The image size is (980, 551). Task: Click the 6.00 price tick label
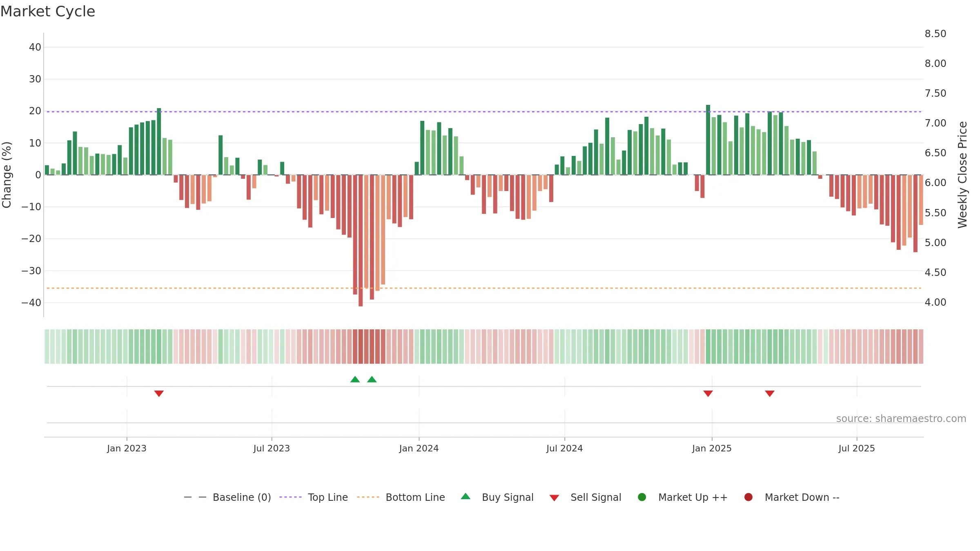935,182
